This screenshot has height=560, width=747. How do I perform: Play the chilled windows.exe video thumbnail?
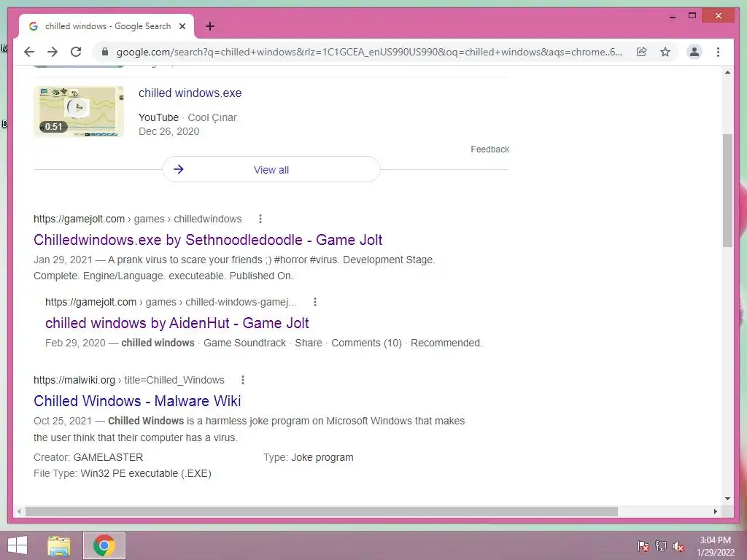coord(79,112)
